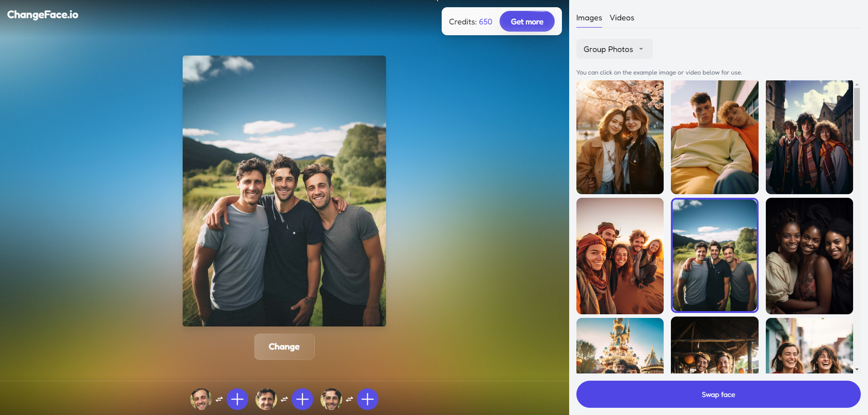868x415 pixels.
Task: Choose the cherry blossom two-women example image
Action: click(620, 137)
